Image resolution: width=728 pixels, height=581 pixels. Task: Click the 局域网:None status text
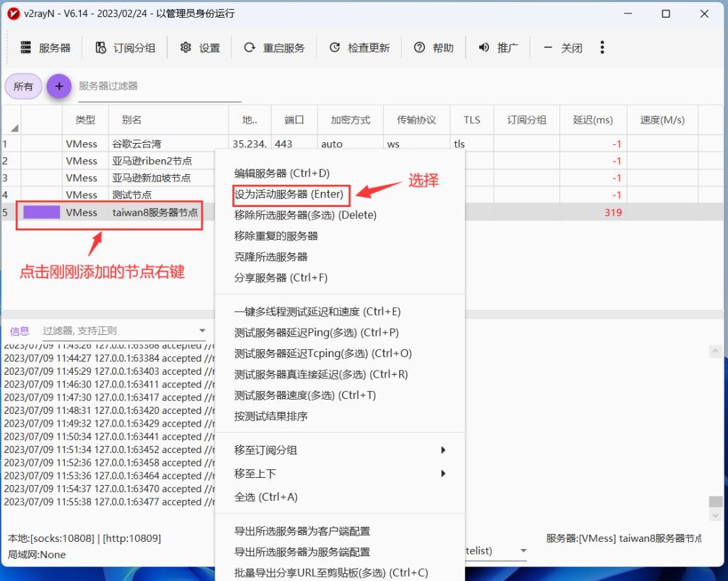point(37,555)
